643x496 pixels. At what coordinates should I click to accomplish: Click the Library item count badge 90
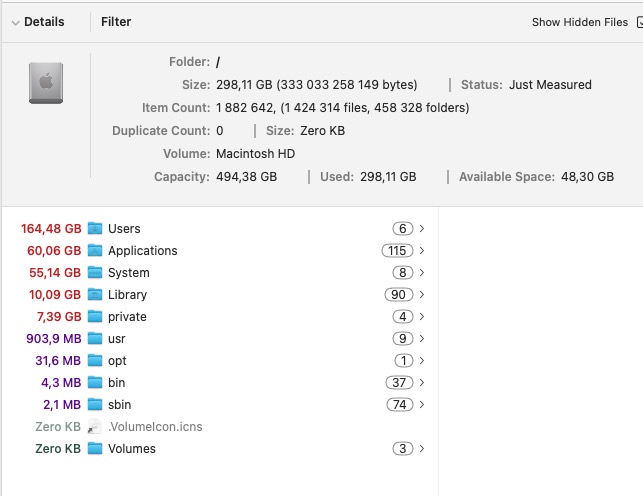[398, 295]
